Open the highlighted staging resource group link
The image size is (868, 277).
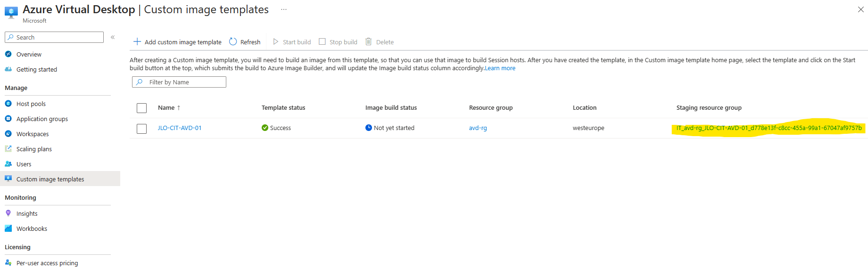coord(769,128)
